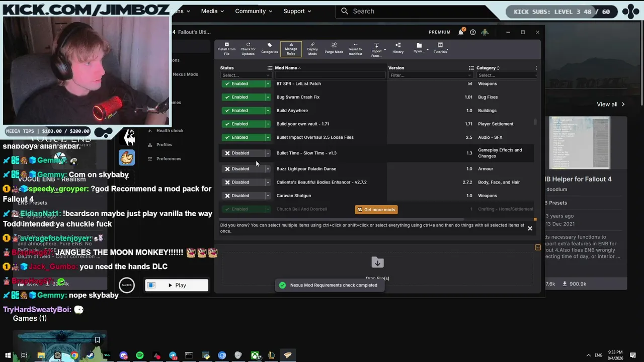Click the help question mark icon
This screenshot has width=644, height=362.
[x=473, y=32]
